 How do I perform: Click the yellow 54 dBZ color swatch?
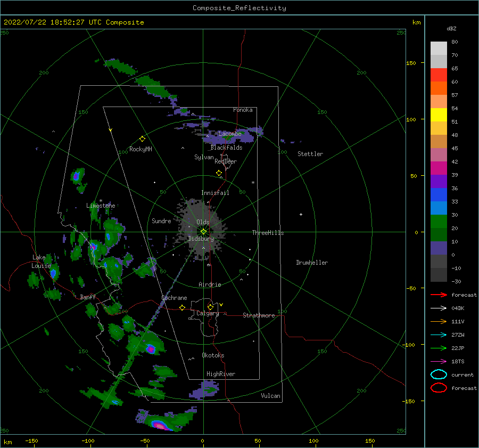(x=439, y=115)
